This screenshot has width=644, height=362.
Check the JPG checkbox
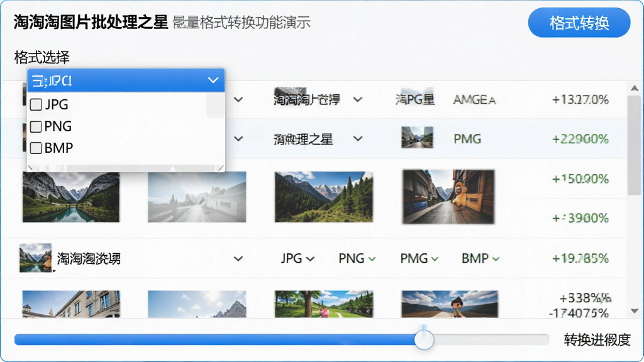(x=36, y=105)
